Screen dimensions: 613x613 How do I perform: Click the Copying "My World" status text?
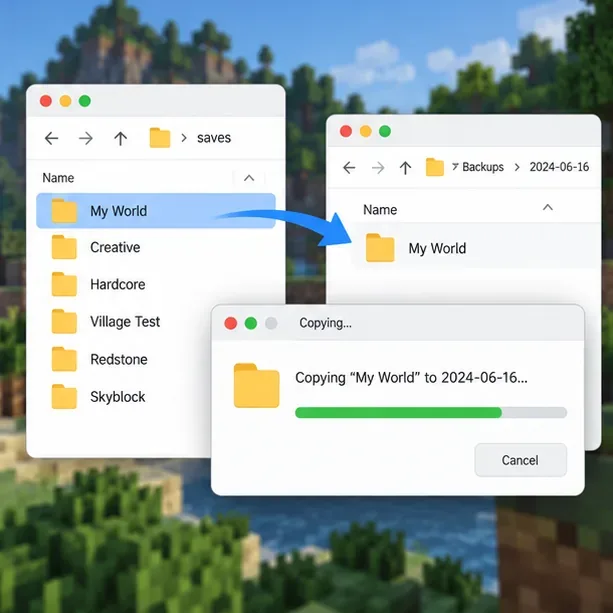[x=411, y=378]
